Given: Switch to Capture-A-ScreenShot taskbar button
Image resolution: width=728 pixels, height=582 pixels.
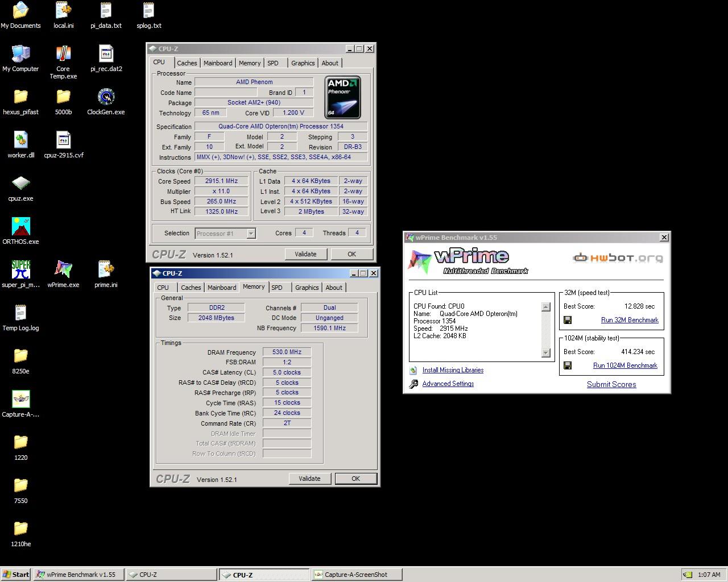Looking at the screenshot, I should click(x=356, y=575).
